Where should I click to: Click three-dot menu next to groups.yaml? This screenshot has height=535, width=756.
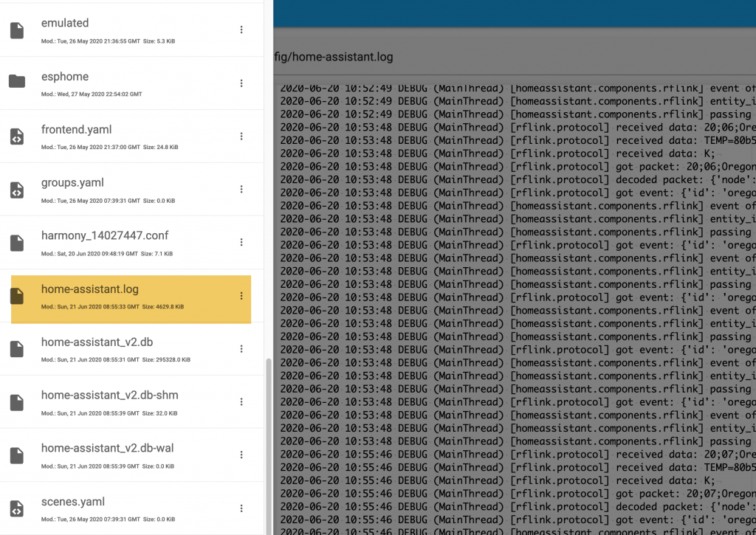click(241, 190)
